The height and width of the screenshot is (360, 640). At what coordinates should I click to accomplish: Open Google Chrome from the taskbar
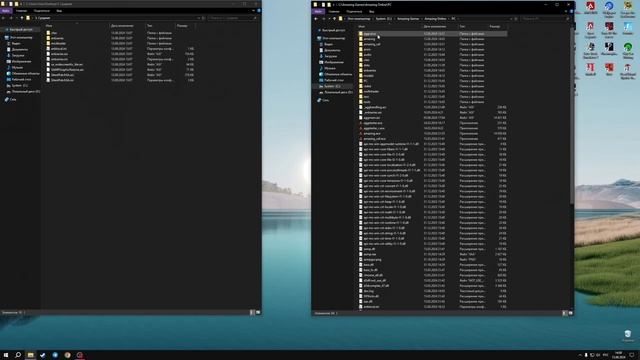tap(67, 355)
